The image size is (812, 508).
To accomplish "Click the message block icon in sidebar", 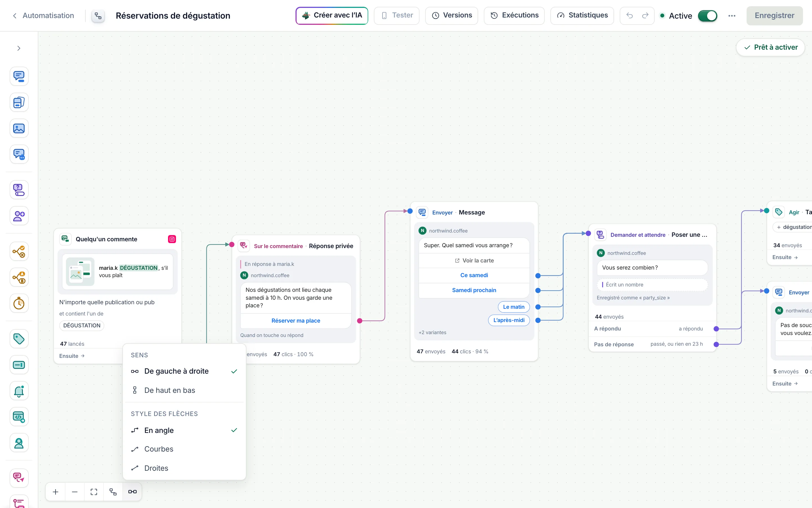I will pos(19,76).
